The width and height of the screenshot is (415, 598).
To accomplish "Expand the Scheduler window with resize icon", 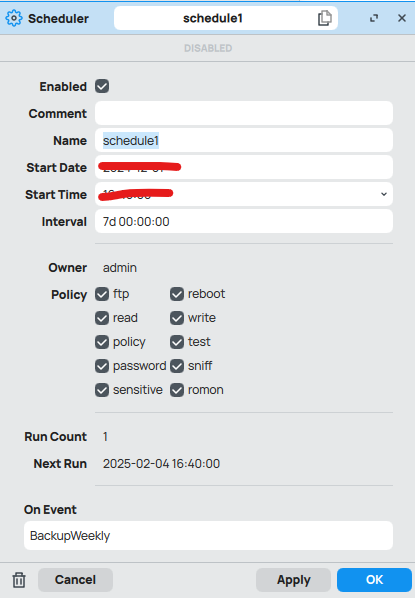I will (374, 18).
